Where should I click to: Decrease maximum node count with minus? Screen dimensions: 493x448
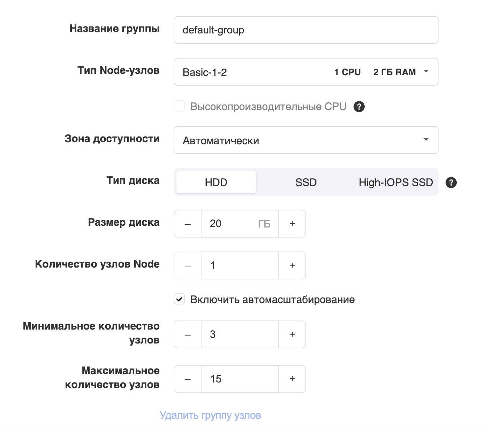coord(188,379)
